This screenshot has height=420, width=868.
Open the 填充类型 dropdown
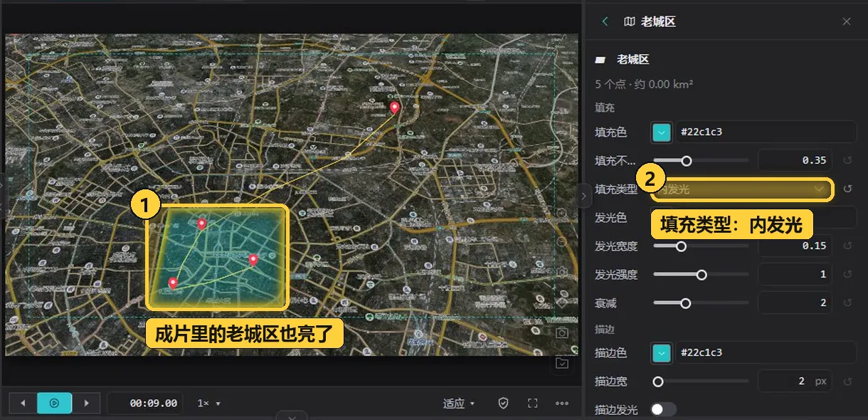(741, 189)
